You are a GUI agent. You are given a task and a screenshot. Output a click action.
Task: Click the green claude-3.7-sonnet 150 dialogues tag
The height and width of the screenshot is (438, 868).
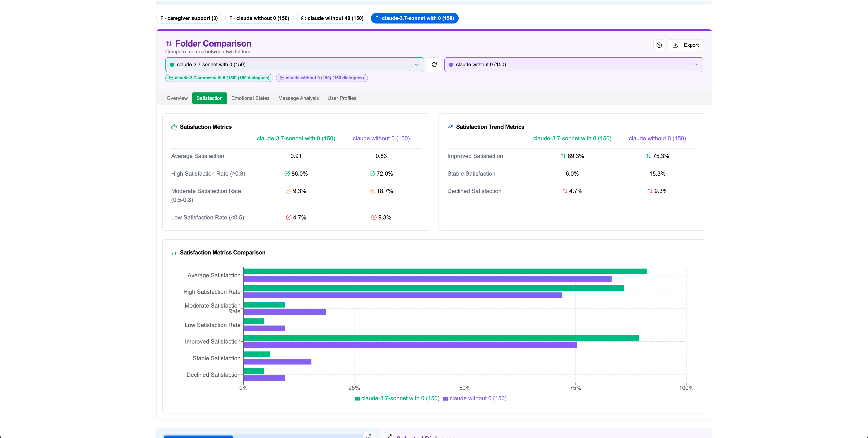click(x=219, y=78)
